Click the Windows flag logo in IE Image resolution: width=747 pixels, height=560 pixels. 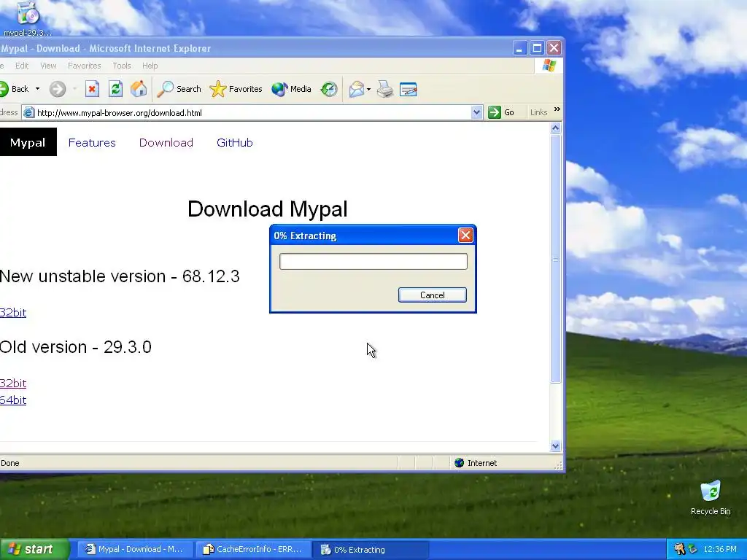click(x=549, y=66)
